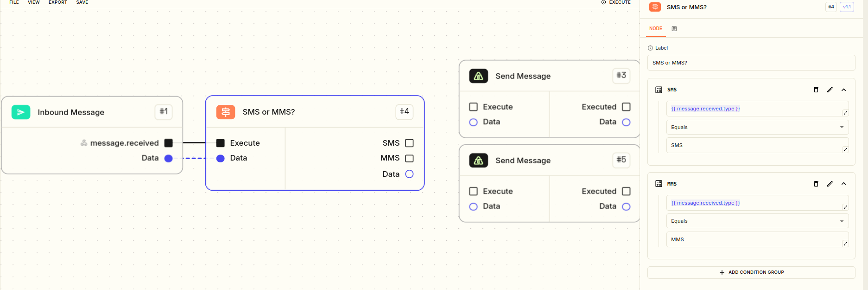This screenshot has height=290, width=868.
Task: Click the green Inbound Message node icon
Action: click(x=21, y=112)
